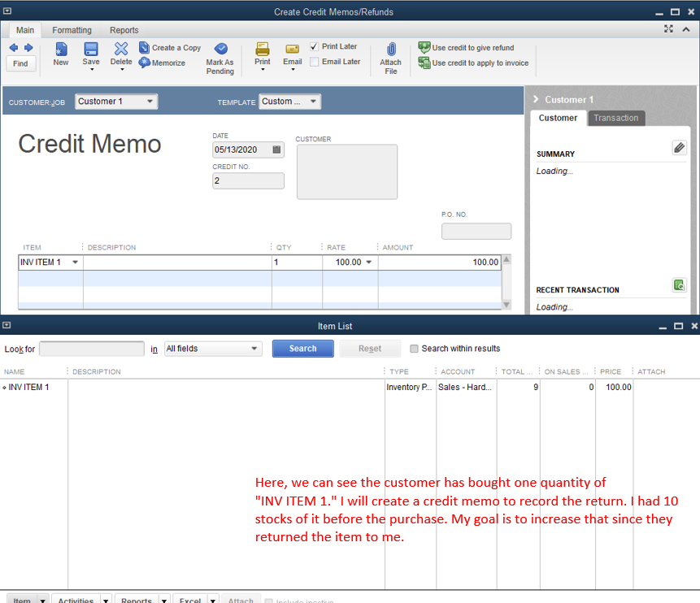Click the ACCOUNT column header in Item List
The image size is (700, 603).
[458, 371]
